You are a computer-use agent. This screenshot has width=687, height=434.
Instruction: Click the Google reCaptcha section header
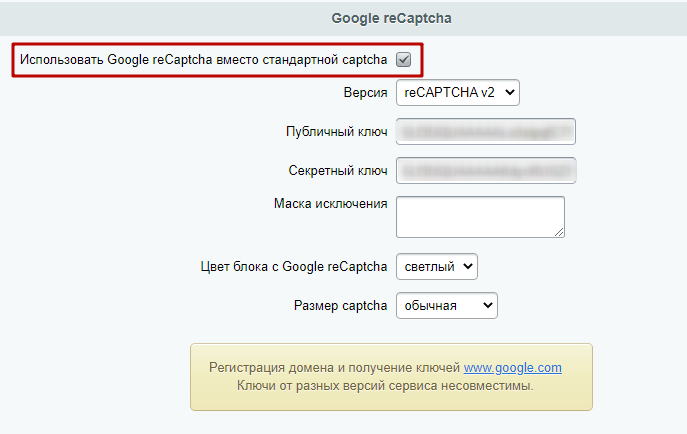(x=391, y=18)
